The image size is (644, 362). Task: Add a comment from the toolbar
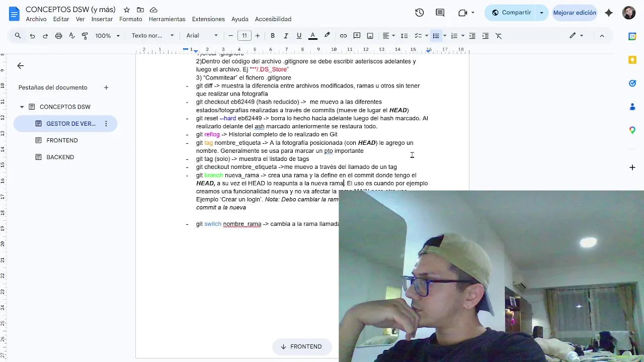click(x=357, y=36)
